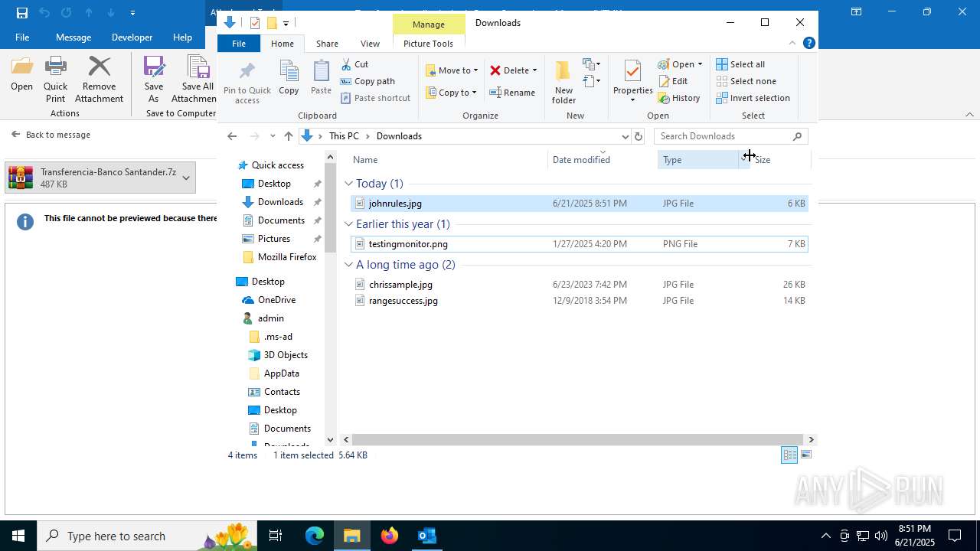Switch to View ribbon tab
The width and height of the screenshot is (980, 551).
(370, 44)
